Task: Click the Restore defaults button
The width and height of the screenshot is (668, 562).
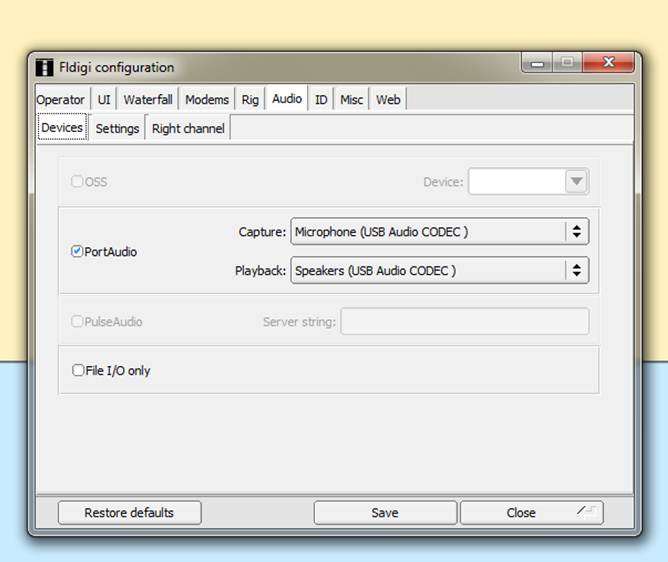Action: point(129,513)
